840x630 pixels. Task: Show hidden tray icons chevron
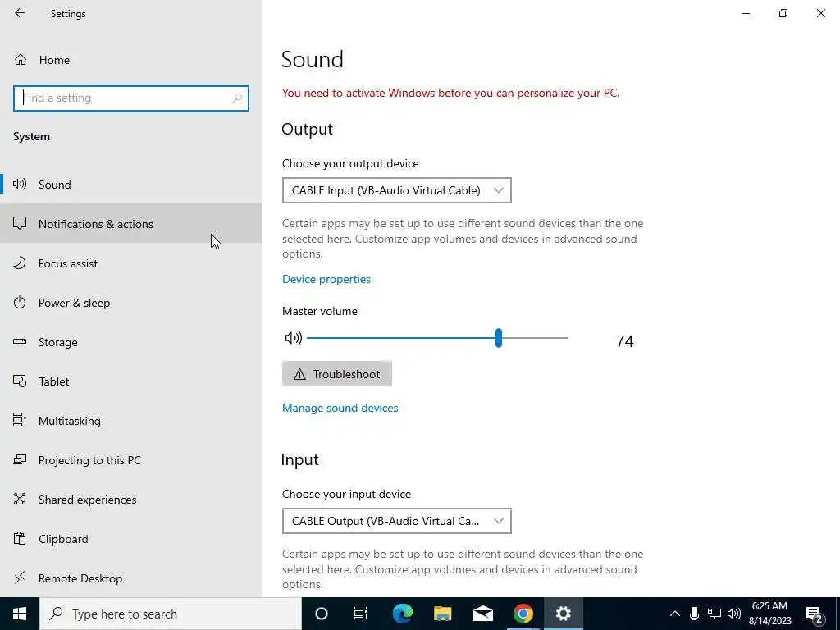coord(675,614)
